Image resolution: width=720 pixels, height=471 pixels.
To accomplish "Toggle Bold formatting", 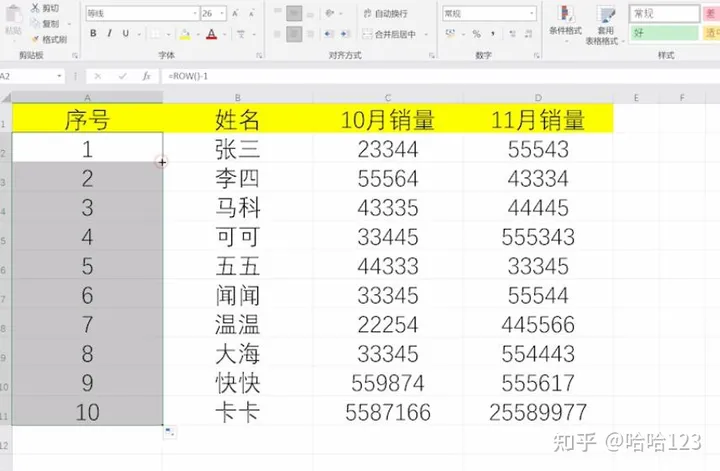I will (93, 33).
